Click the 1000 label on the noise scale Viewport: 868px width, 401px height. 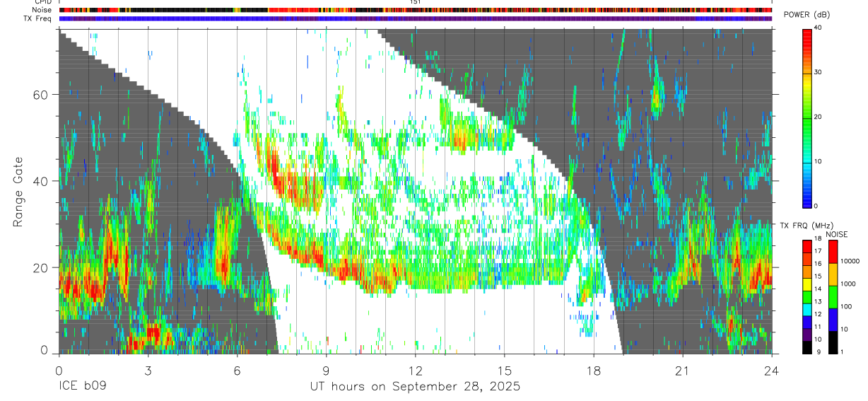tap(849, 284)
